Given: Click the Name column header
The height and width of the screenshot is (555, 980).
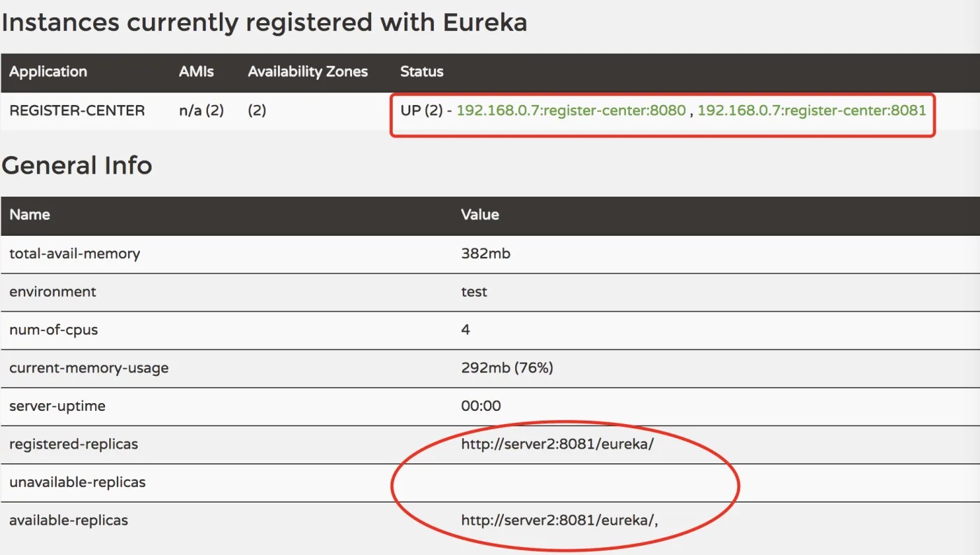Looking at the screenshot, I should tap(29, 215).
